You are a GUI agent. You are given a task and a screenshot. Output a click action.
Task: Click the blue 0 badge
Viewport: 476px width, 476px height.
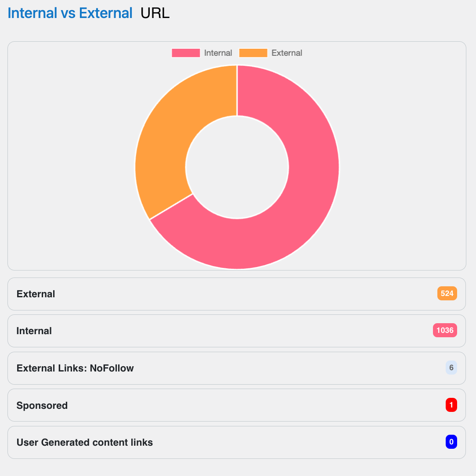coord(451,442)
